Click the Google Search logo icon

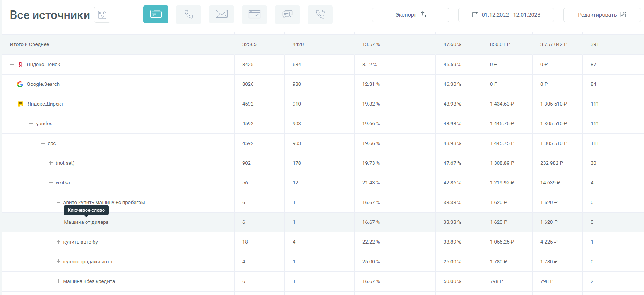[x=20, y=84]
